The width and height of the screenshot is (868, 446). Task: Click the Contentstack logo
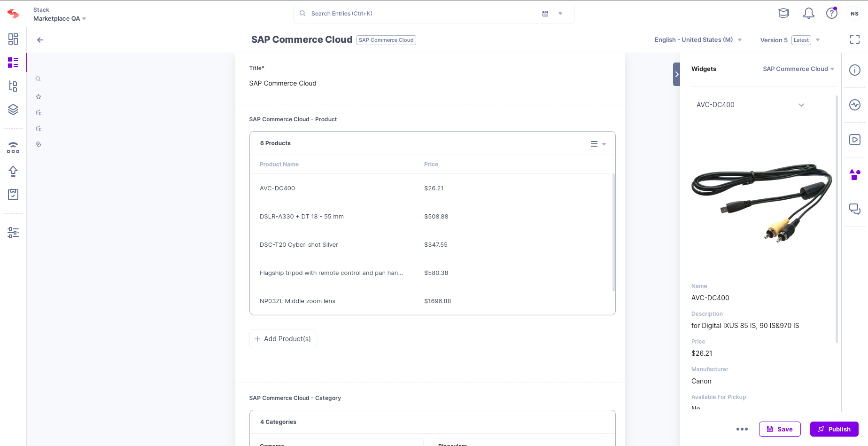click(13, 14)
